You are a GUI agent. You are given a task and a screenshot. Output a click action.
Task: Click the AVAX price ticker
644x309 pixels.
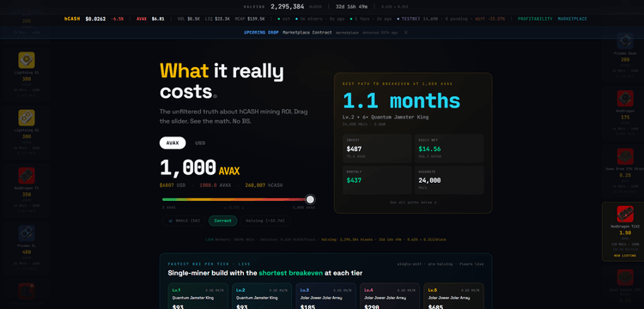[x=150, y=19]
